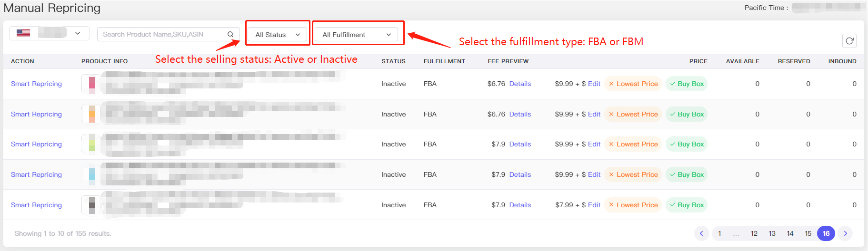Viewport: 868px width, 251px height.
Task: Open the All Status dropdown
Action: 278,35
